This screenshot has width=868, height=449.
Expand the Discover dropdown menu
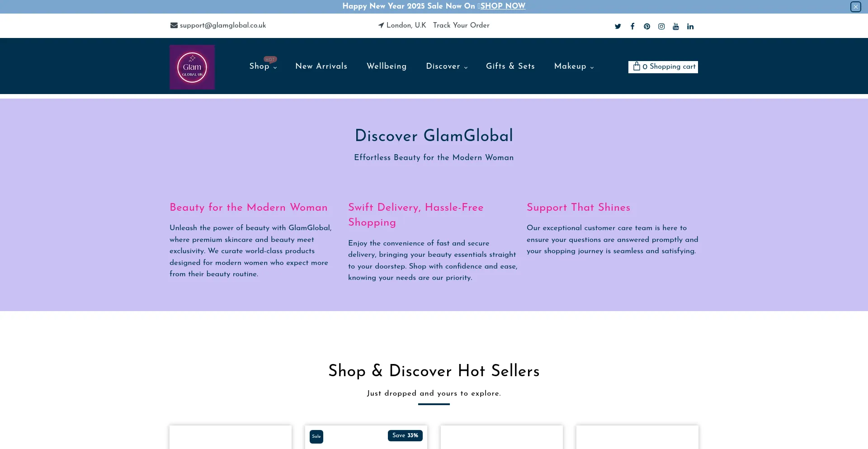[x=447, y=66]
